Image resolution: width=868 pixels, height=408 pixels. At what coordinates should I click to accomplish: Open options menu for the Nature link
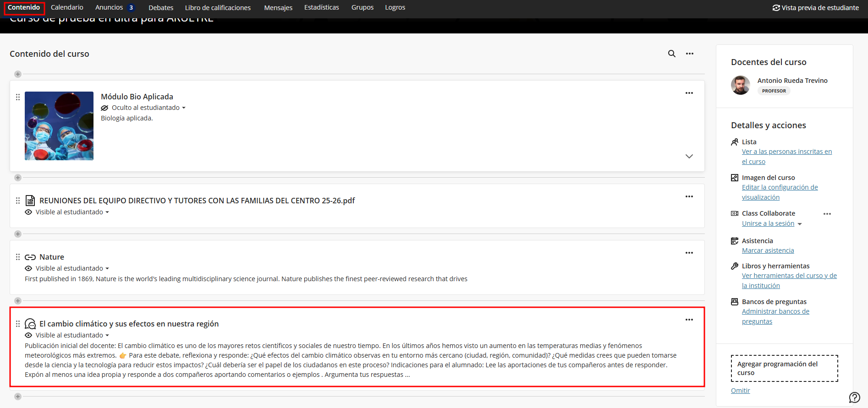click(x=689, y=253)
